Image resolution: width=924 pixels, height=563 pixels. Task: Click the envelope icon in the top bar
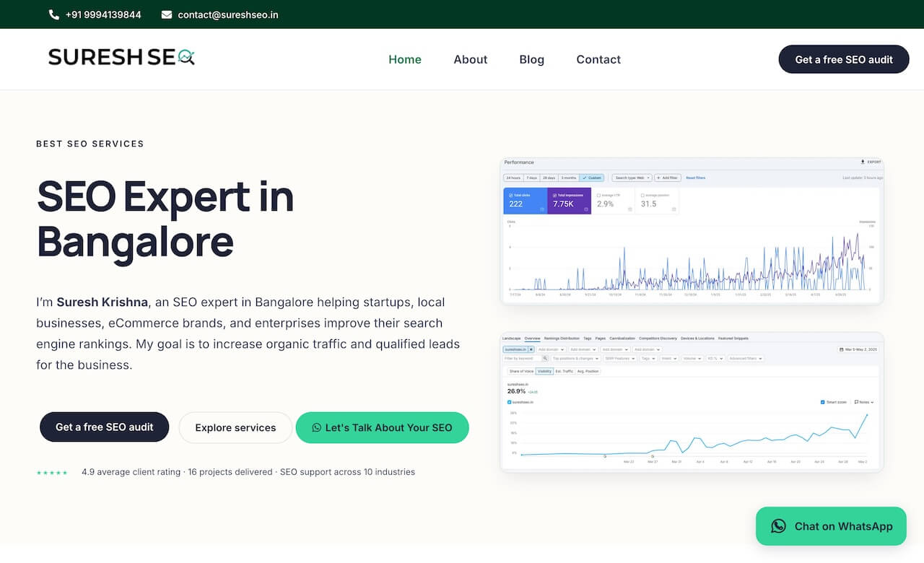click(x=167, y=14)
